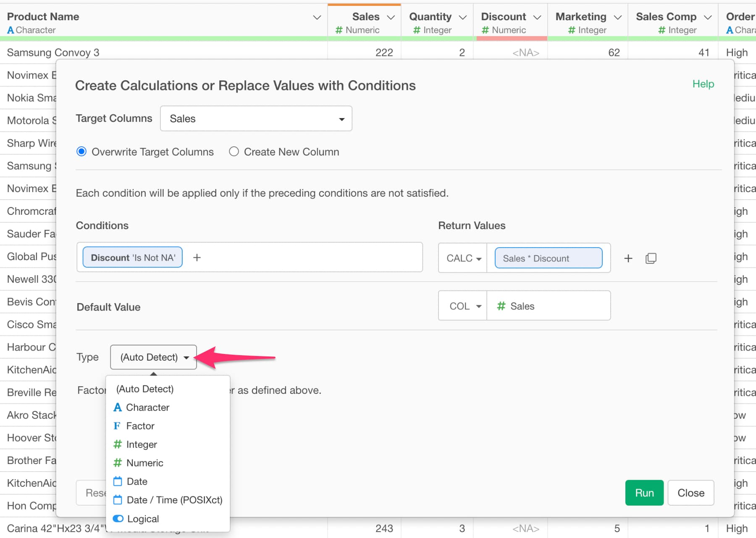Add a new condition row with plus icon
This screenshot has width=756, height=538.
point(628,258)
